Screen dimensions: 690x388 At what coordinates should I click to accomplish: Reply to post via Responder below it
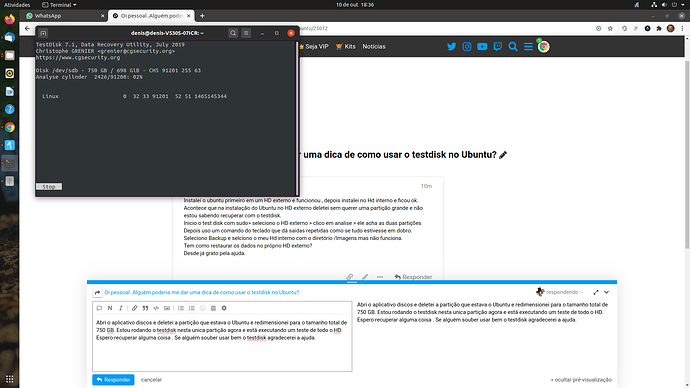(413, 277)
